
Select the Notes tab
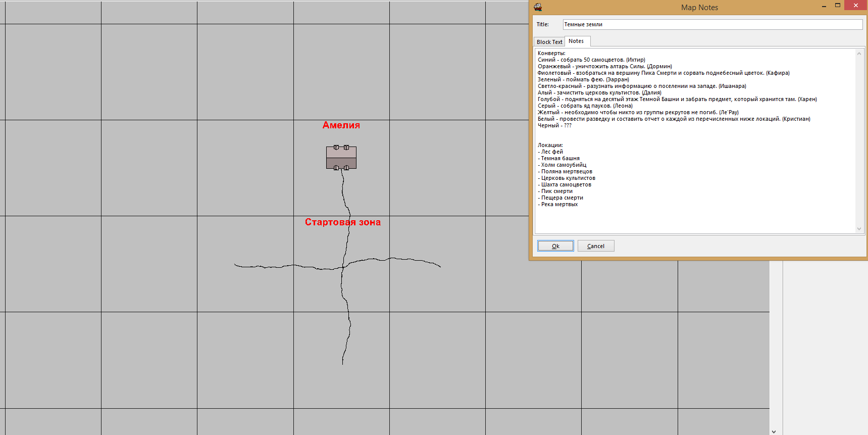[x=576, y=41]
